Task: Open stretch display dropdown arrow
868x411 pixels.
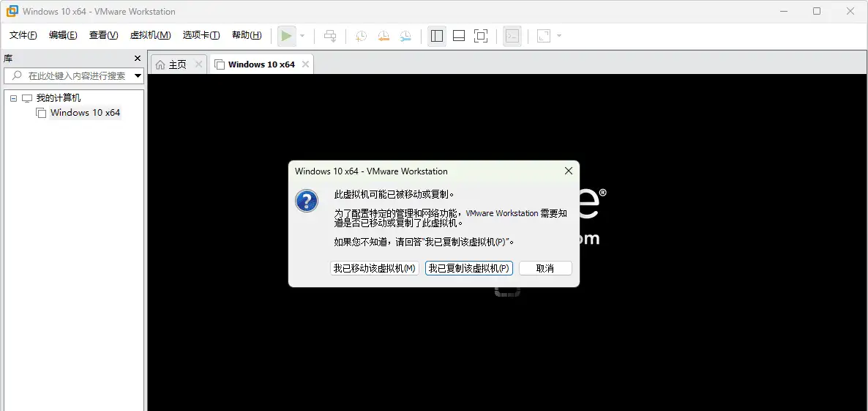Action: pos(559,36)
